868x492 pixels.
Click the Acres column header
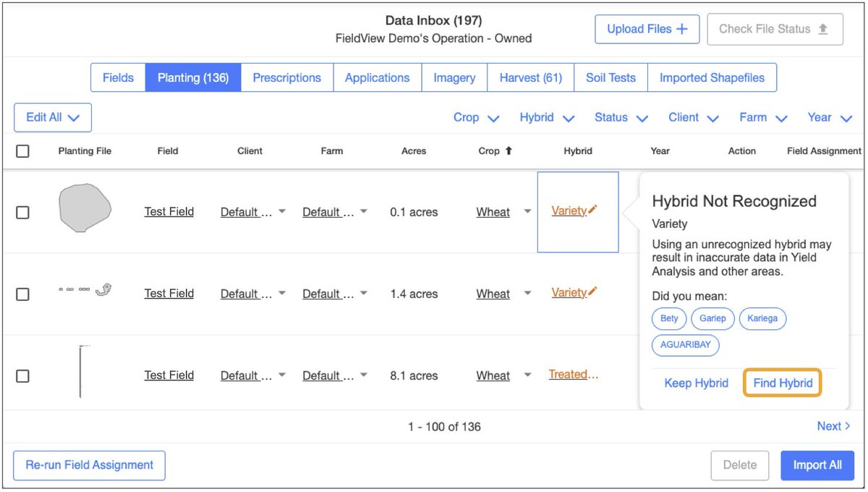tap(414, 150)
